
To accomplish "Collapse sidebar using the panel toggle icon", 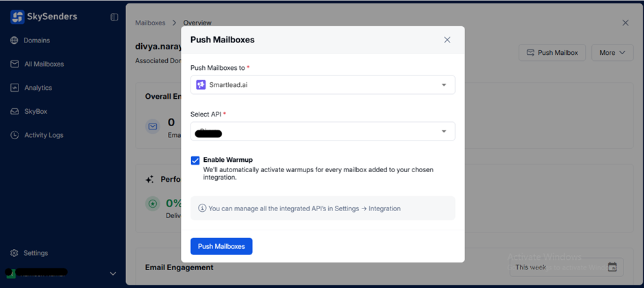I will pyautogui.click(x=114, y=17).
